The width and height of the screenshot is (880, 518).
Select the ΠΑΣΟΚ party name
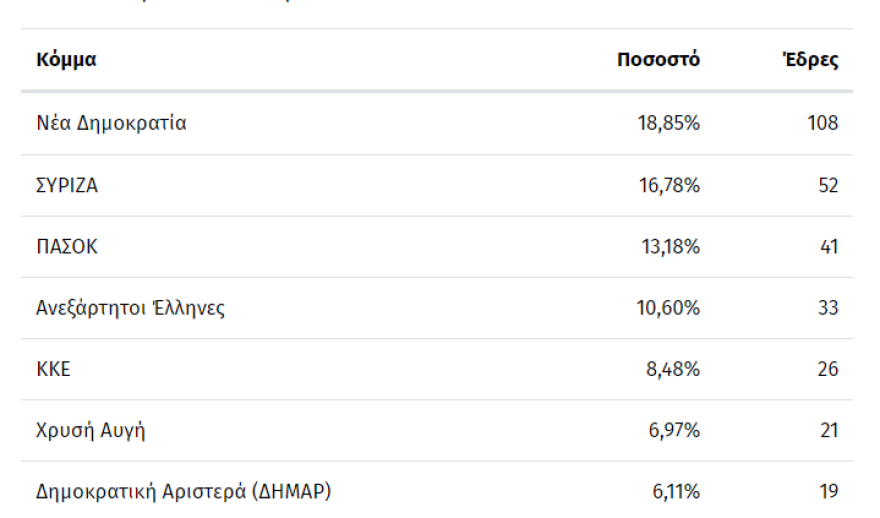[67, 247]
